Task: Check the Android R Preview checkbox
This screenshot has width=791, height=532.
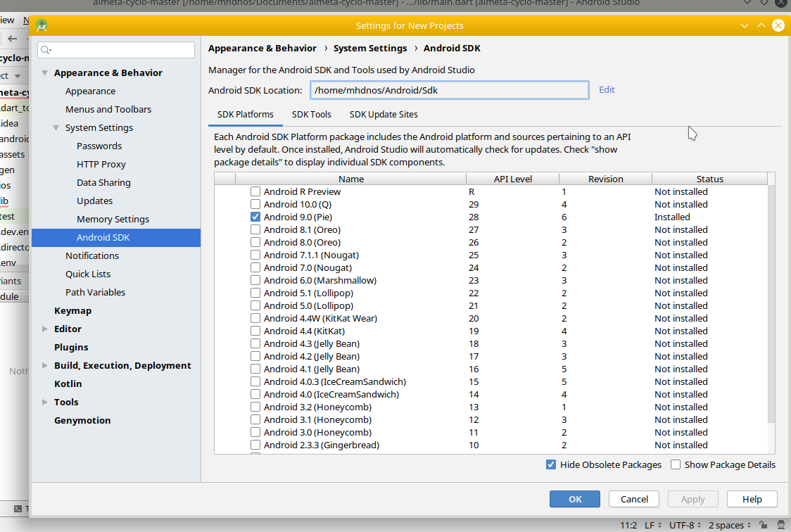Action: [255, 191]
